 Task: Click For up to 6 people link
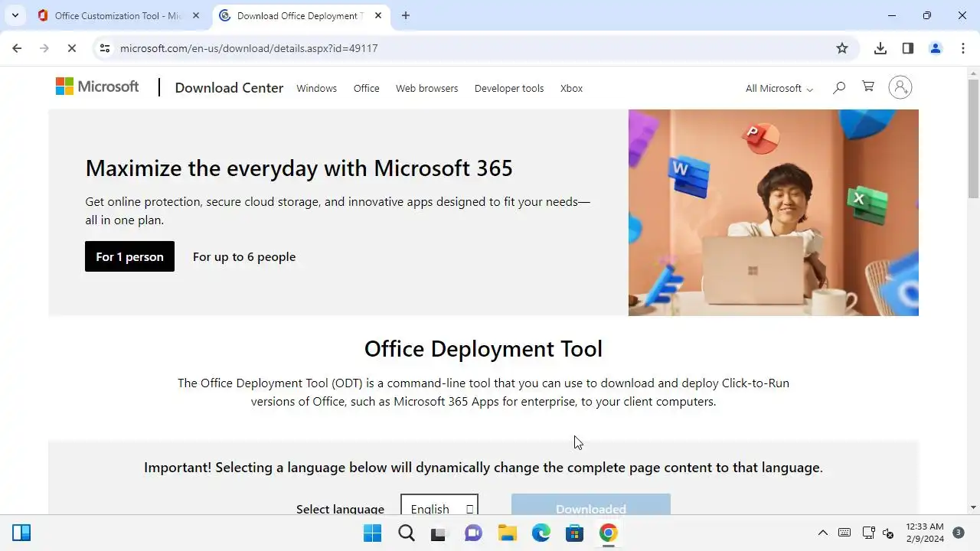point(244,256)
